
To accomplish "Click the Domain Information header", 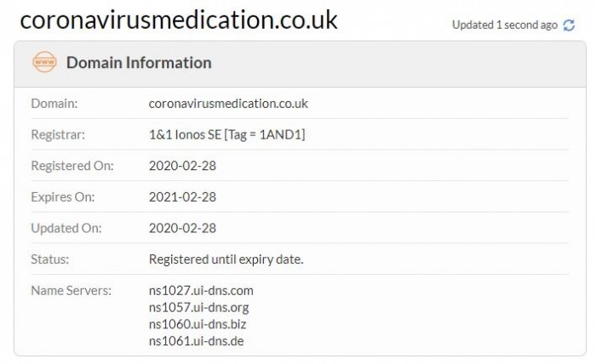I will (x=139, y=62).
